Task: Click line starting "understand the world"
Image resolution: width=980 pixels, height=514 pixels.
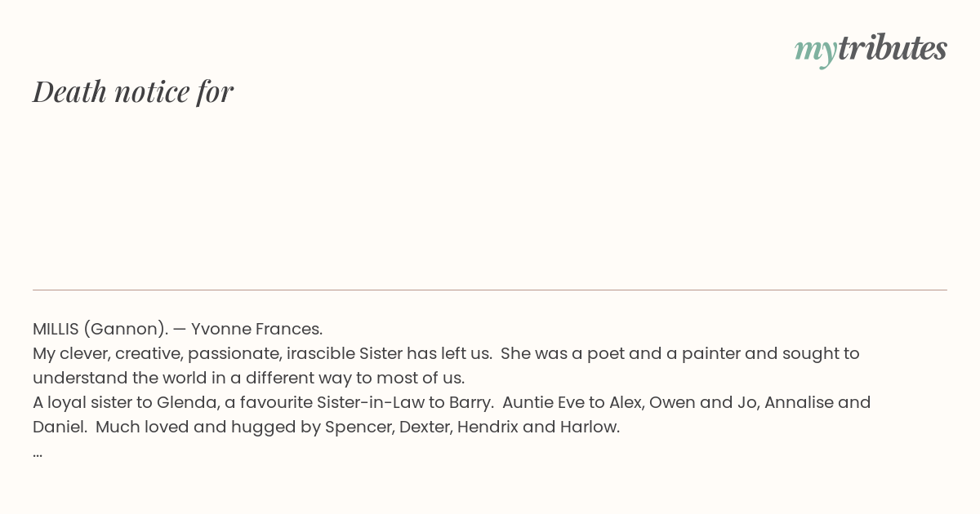Action: (248, 378)
